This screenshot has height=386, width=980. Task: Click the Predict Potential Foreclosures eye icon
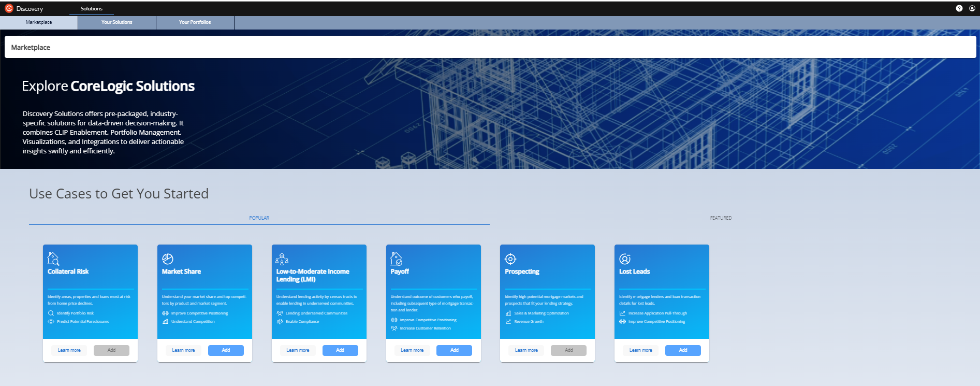click(x=51, y=321)
